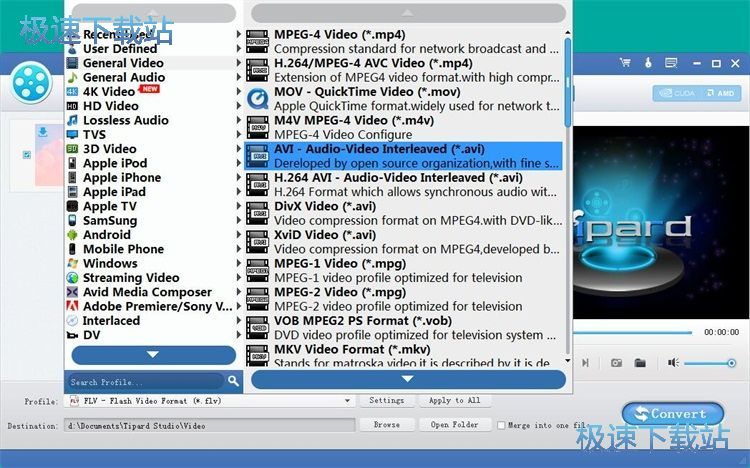Click the category list scroll-down arrow bar
This screenshot has height=468, width=750.
pos(154,355)
